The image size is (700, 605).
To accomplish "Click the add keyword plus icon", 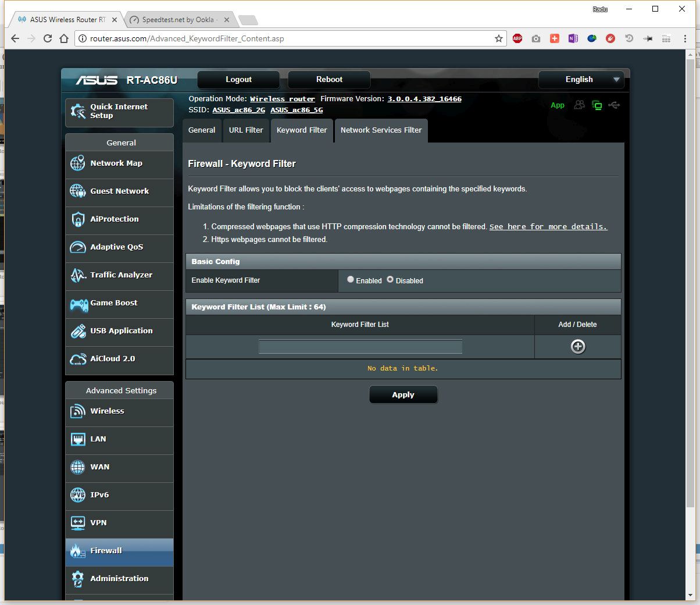I will click(x=577, y=347).
